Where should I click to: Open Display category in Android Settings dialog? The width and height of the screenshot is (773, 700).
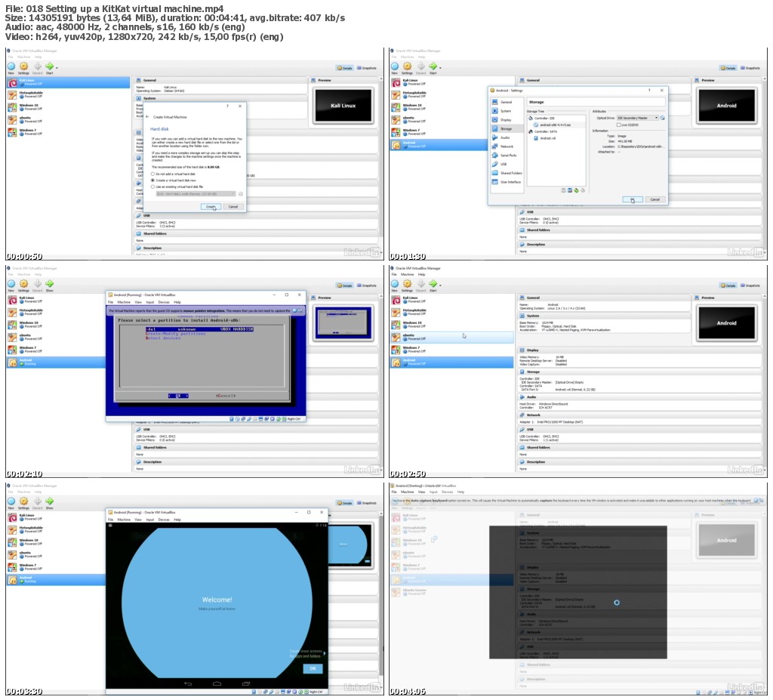click(507, 120)
